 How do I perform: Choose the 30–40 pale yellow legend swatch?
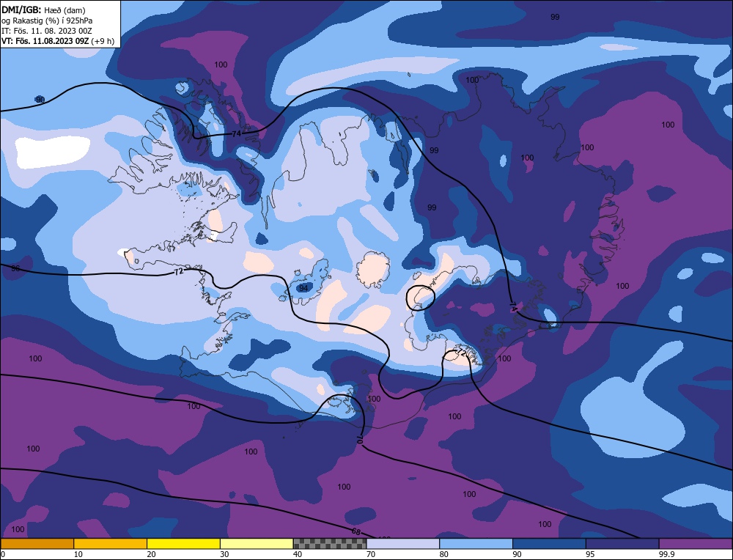257,544
